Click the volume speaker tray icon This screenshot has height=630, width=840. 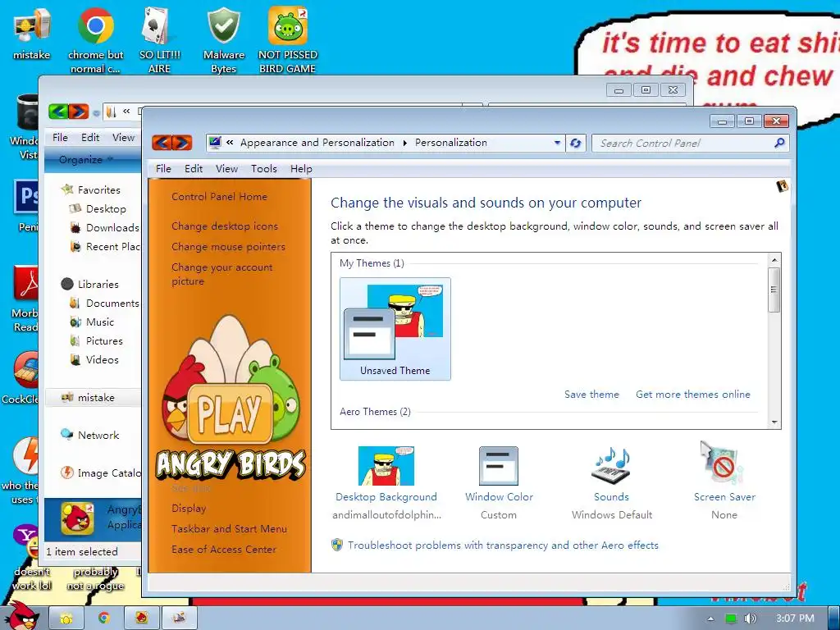[x=750, y=619]
